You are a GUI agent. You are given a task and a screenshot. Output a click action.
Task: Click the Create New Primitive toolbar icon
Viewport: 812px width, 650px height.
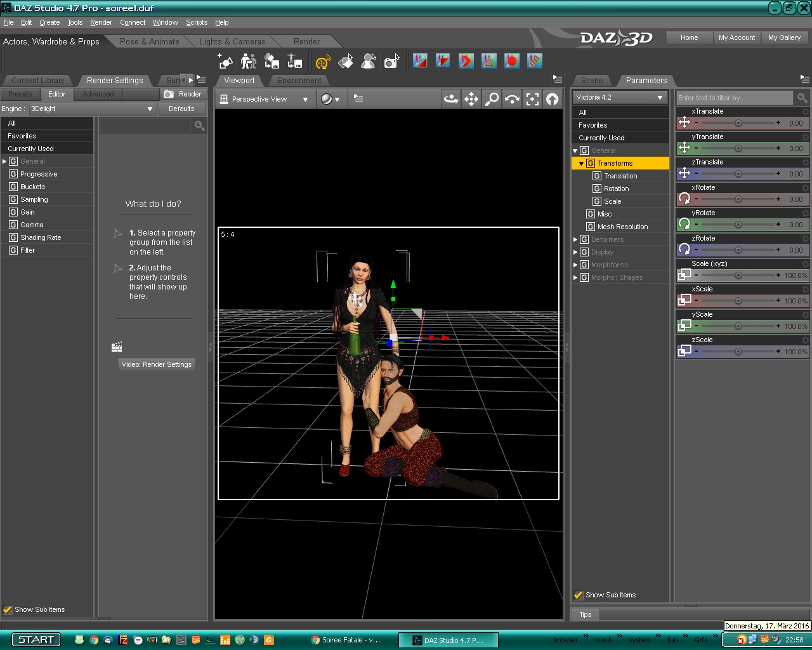pyautogui.click(x=225, y=61)
